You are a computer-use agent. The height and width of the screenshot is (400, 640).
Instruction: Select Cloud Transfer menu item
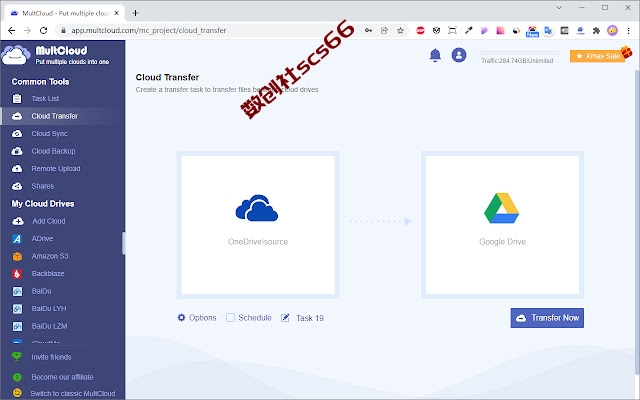click(54, 116)
